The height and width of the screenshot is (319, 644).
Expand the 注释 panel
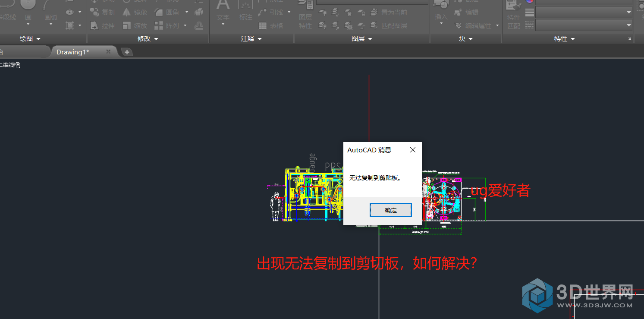tap(251, 39)
